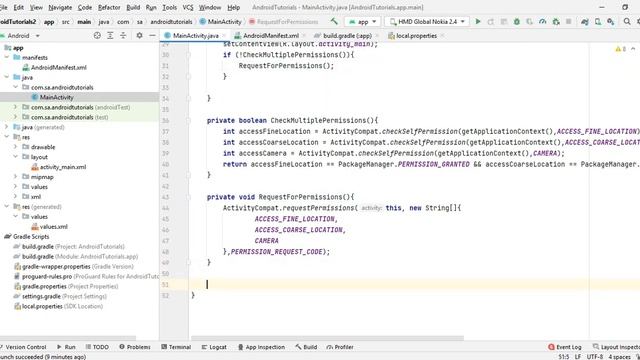The width and height of the screenshot is (640, 360).
Task: Click the UTF-8 encoding in the status bar
Action: (595, 357)
